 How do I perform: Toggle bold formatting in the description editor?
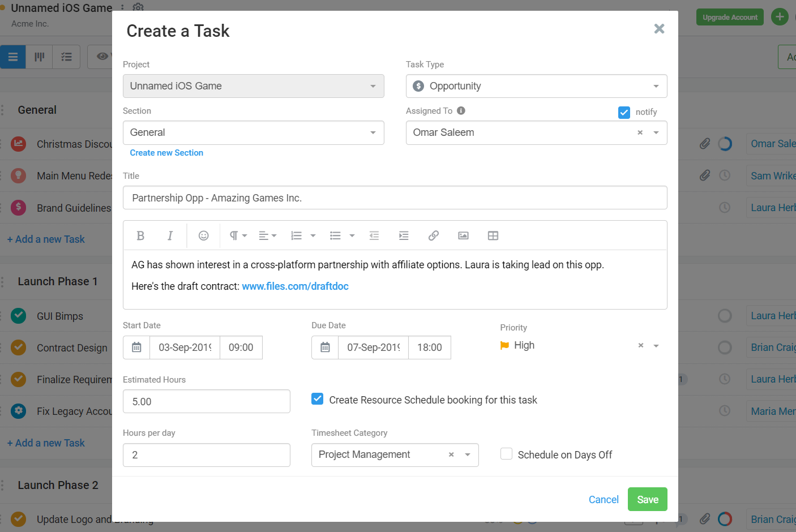click(x=140, y=235)
